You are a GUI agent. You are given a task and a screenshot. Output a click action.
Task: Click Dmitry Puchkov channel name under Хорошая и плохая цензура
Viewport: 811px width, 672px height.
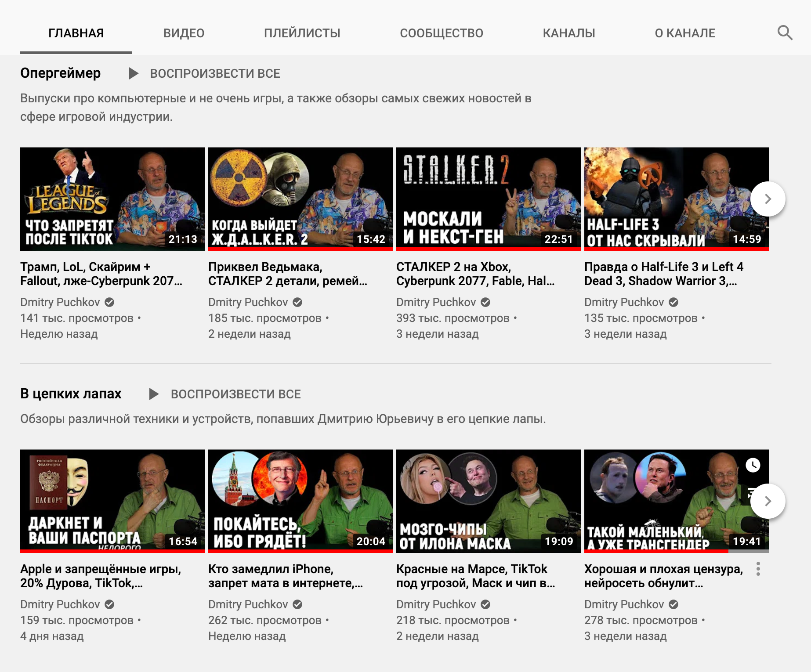tap(624, 604)
